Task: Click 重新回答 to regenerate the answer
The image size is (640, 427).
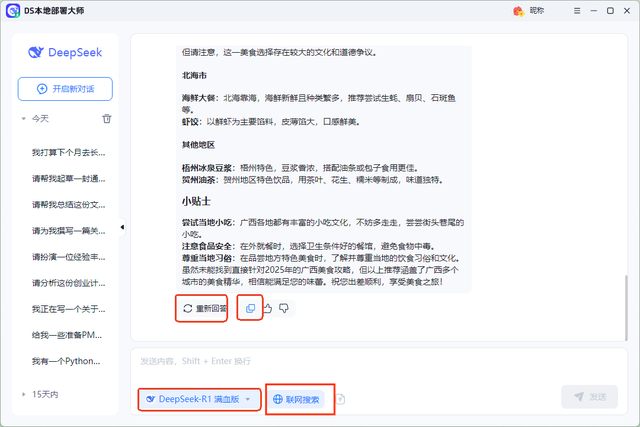Action: 205,309
